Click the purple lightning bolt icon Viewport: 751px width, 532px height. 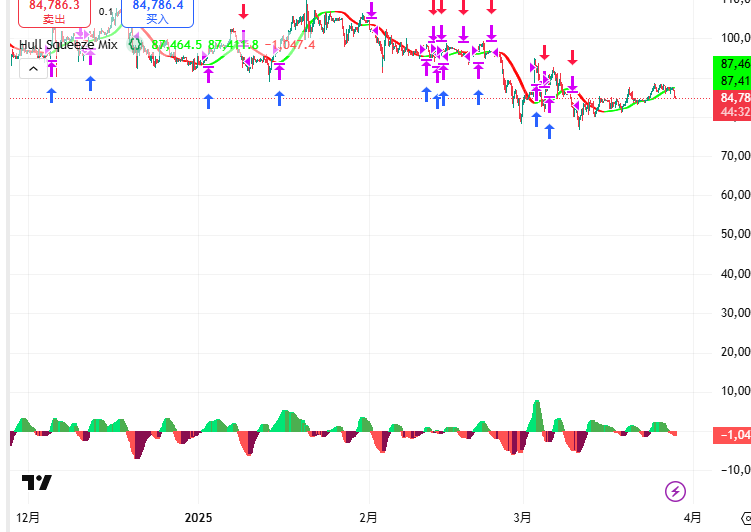coord(676,490)
